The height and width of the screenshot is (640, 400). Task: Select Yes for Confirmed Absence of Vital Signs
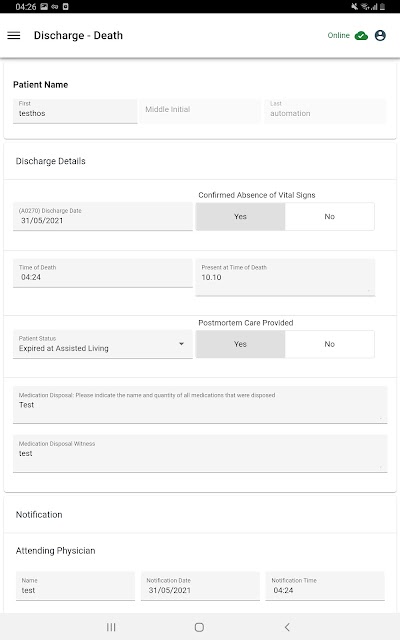[240, 216]
